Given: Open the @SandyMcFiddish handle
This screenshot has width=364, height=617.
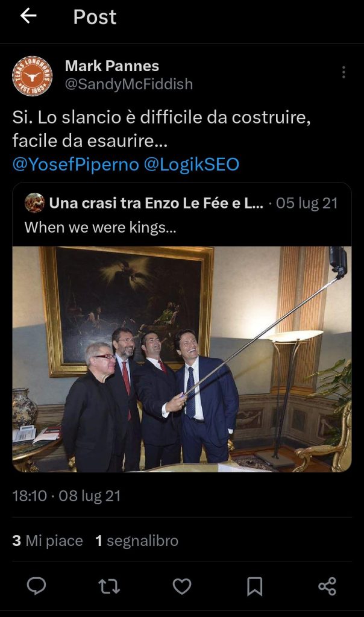Looking at the screenshot, I should [129, 84].
